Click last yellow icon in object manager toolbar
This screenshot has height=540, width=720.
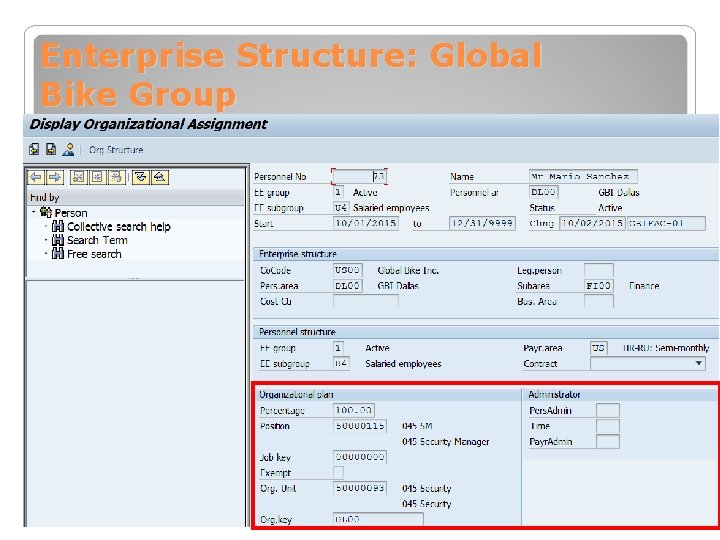(x=160, y=177)
